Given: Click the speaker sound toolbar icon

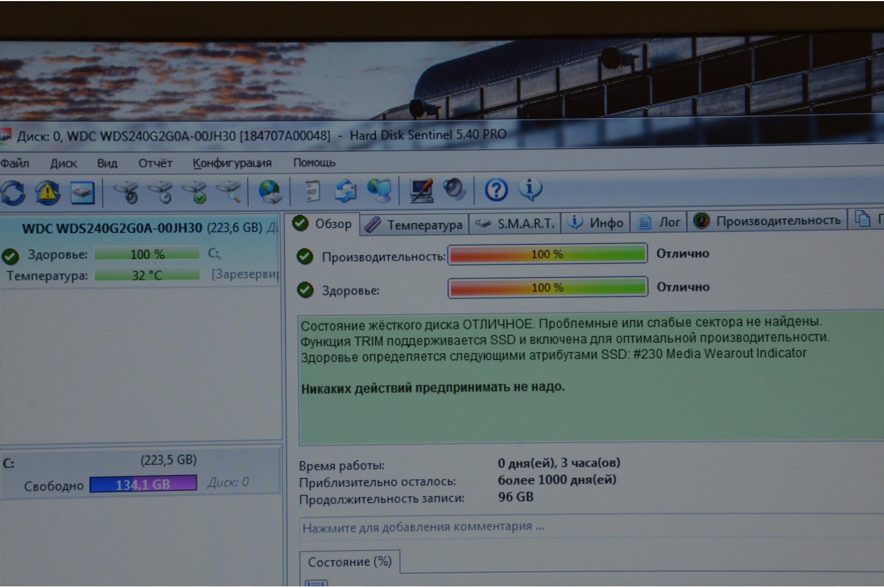Looking at the screenshot, I should tap(453, 190).
